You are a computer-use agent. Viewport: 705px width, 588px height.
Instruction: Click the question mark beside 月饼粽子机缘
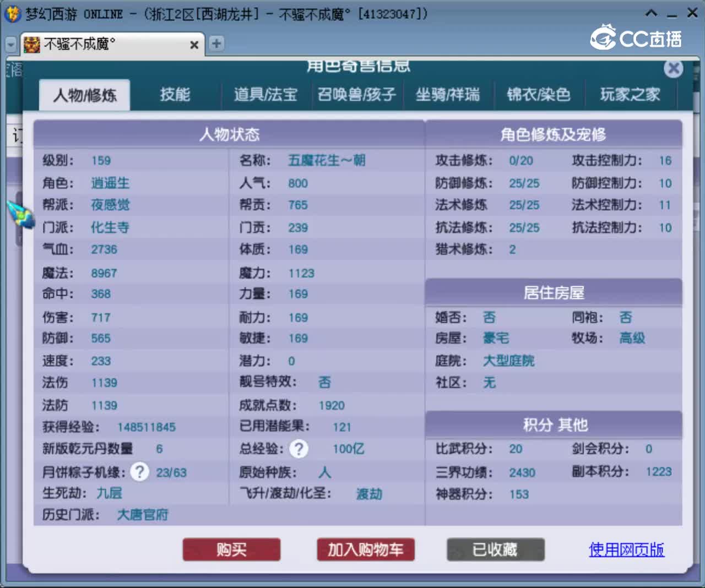coord(140,472)
